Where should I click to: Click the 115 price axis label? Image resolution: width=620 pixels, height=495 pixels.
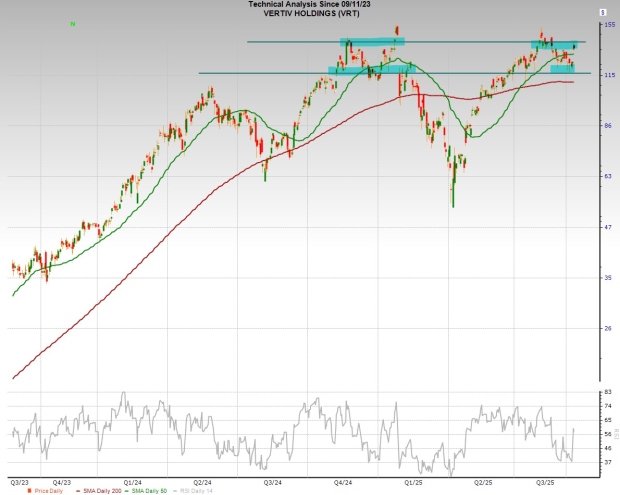(608, 76)
